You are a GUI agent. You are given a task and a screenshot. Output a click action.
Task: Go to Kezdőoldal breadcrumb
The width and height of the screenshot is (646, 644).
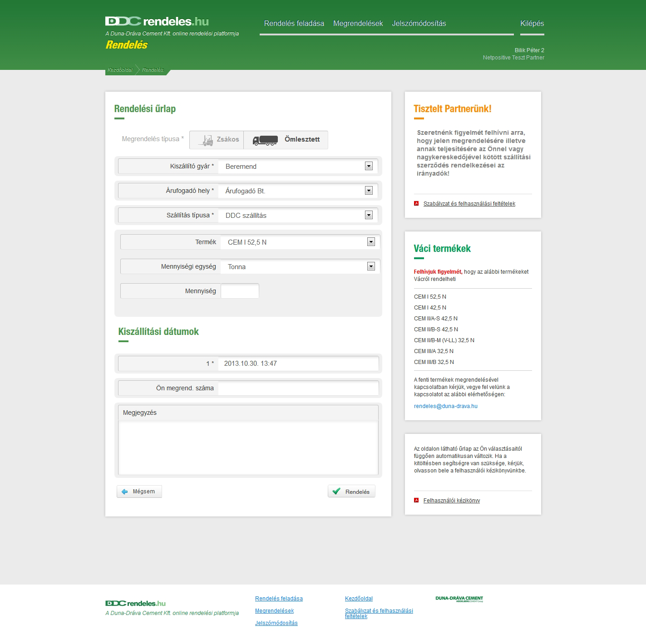(120, 70)
